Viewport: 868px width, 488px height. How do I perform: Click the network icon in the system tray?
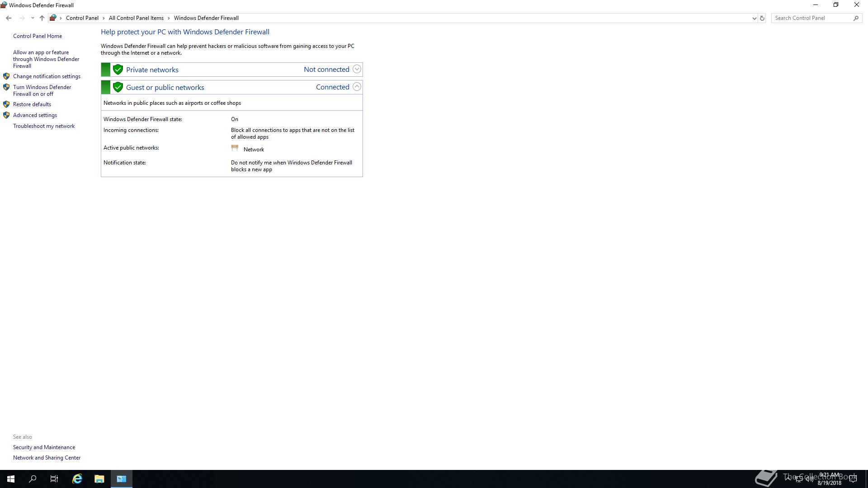click(799, 479)
